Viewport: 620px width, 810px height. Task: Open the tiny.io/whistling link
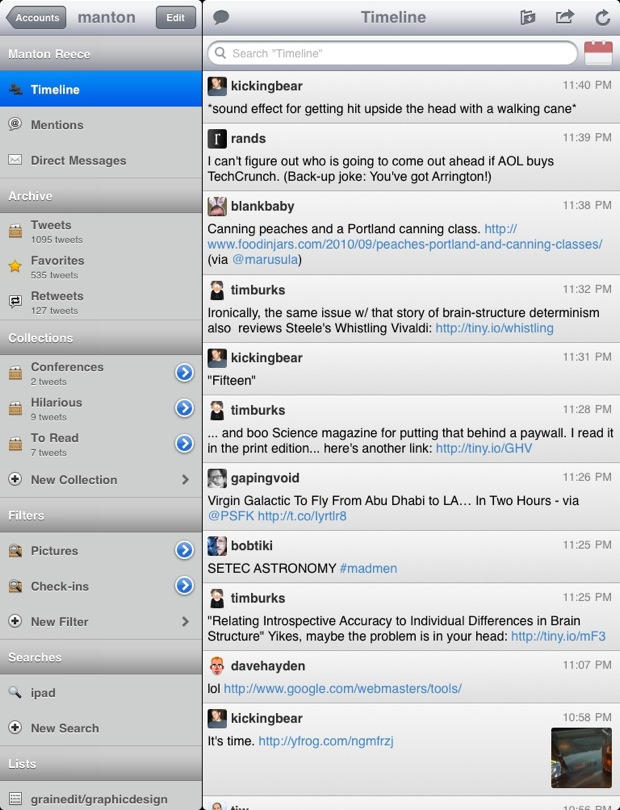pyautogui.click(x=494, y=328)
